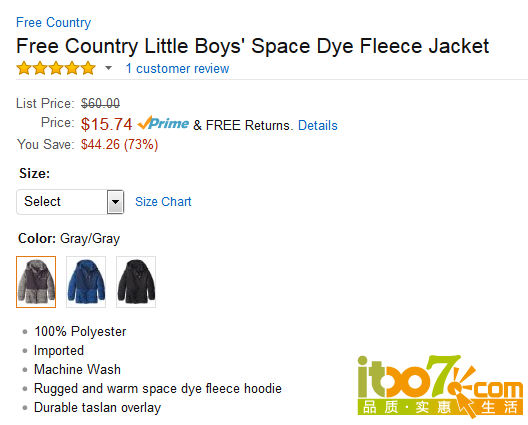Open the Size Chart link
Screen dimensions: 528x425
[163, 202]
